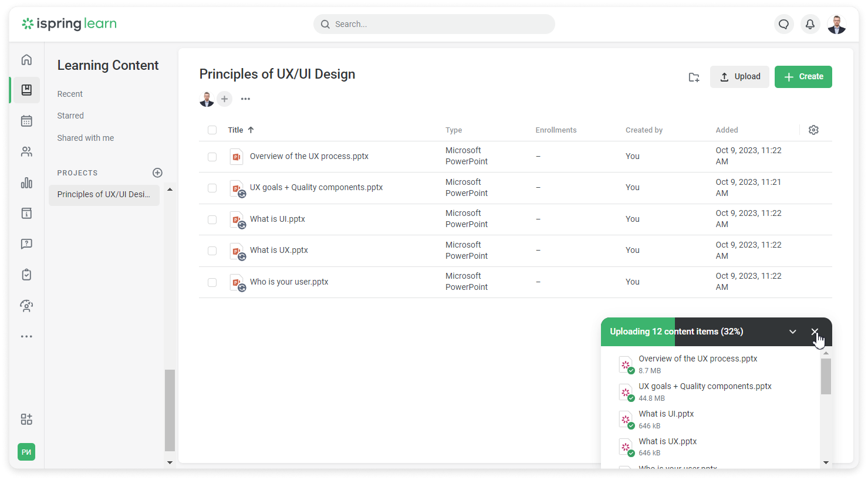
Task: Check the select-all checkbox in header
Action: (212, 130)
